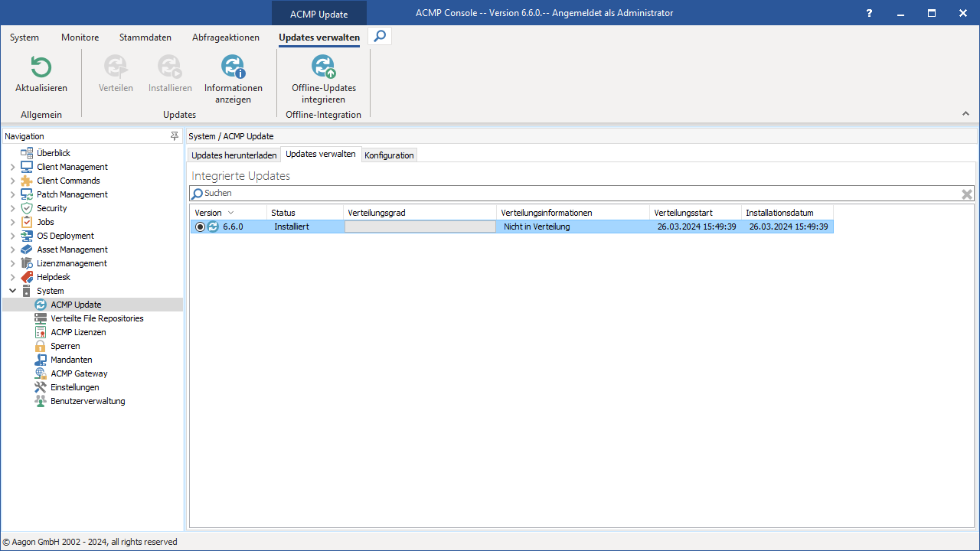
Task: Sort by the Version column header
Action: tap(208, 213)
